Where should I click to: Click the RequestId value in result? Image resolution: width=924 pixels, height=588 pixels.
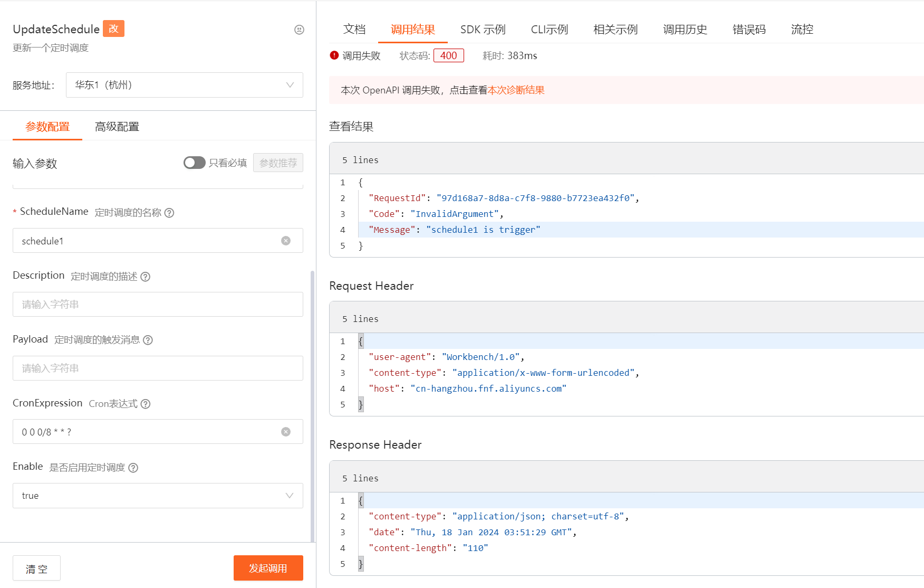[536, 198]
